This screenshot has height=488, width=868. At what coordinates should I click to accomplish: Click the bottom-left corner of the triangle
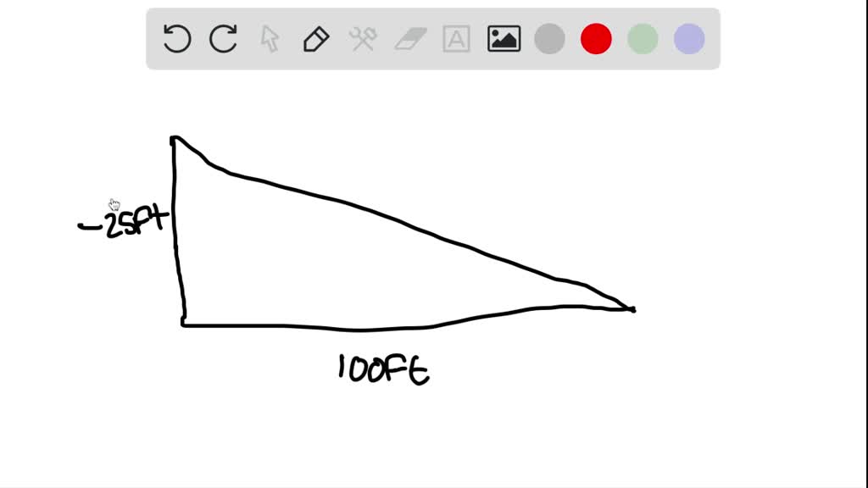point(184,324)
